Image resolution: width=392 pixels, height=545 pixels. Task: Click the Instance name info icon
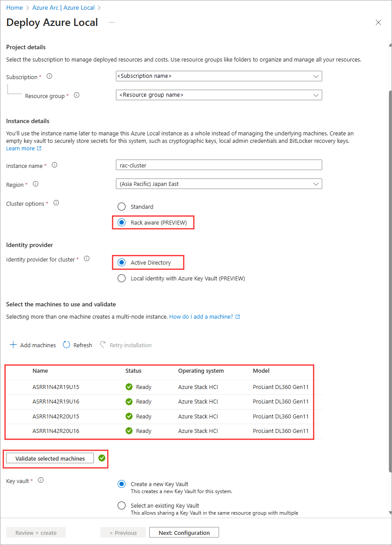click(54, 165)
